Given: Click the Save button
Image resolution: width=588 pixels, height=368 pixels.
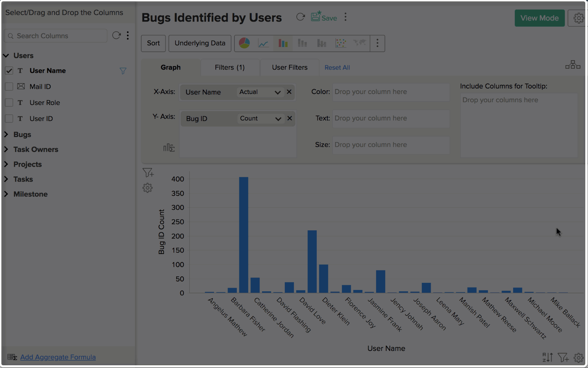Looking at the screenshot, I should coord(323,17).
